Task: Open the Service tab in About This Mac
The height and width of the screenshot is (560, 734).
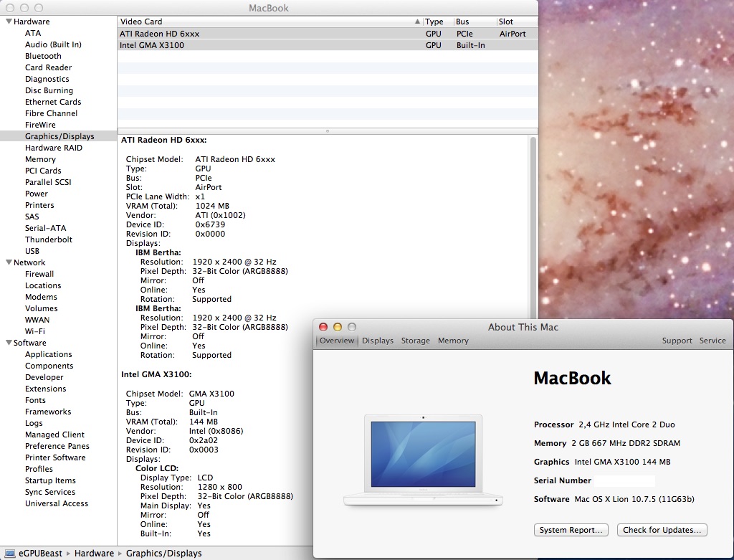Action: pos(712,341)
